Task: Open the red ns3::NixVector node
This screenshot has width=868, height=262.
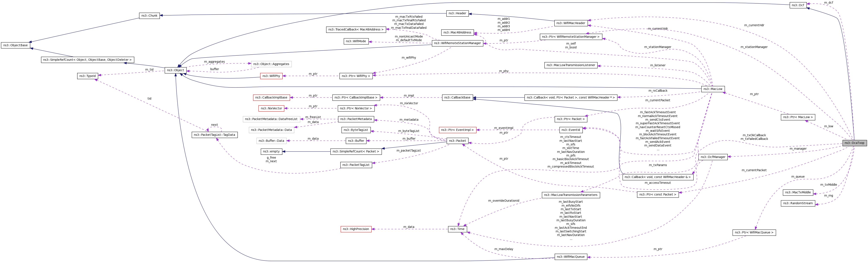Action: tap(271, 108)
